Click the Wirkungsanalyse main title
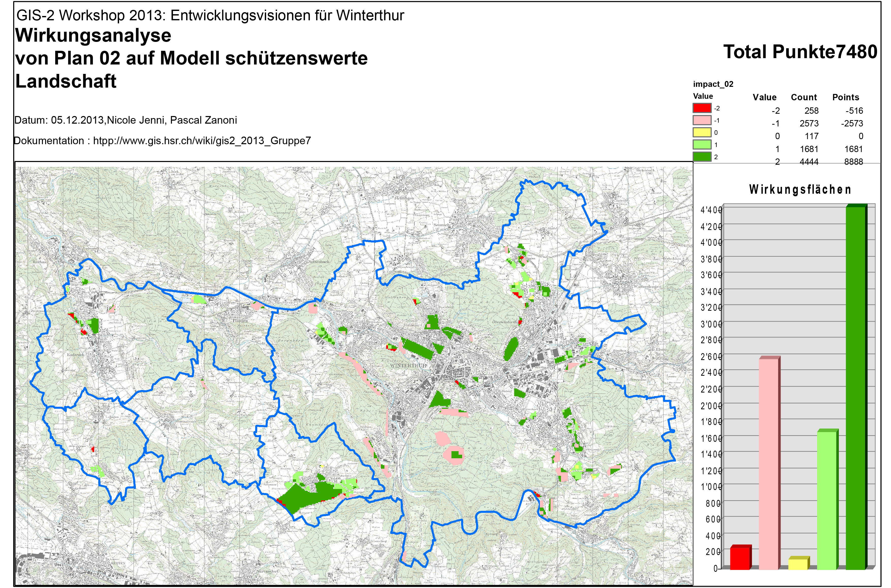 93,36
